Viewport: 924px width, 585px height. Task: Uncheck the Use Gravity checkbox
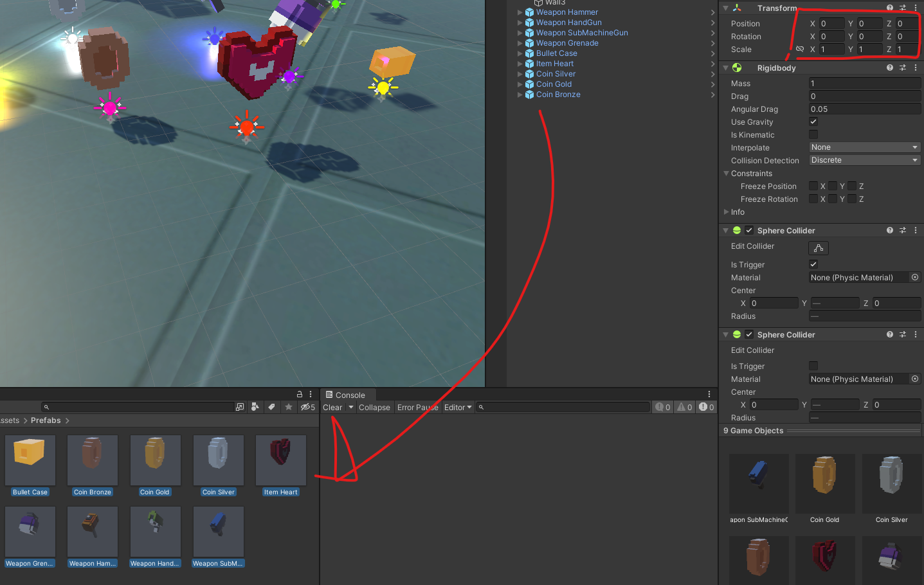click(813, 122)
